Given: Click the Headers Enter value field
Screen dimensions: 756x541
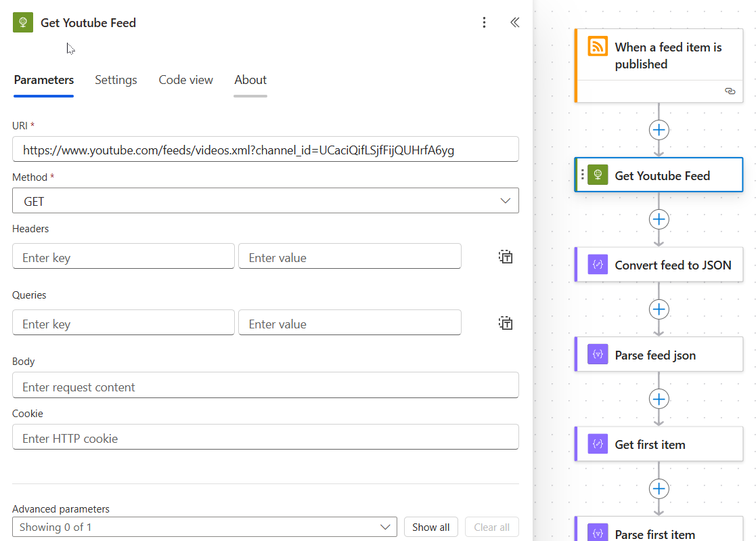Looking at the screenshot, I should pos(349,257).
